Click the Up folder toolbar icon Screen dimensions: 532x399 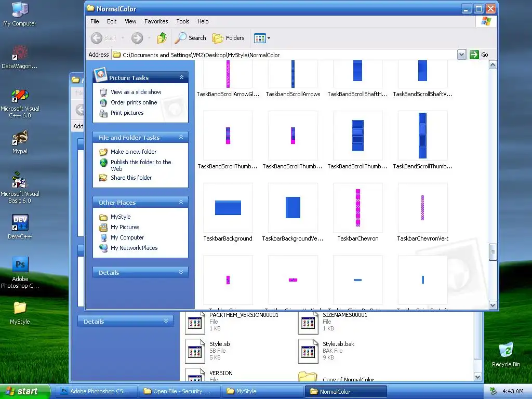162,37
